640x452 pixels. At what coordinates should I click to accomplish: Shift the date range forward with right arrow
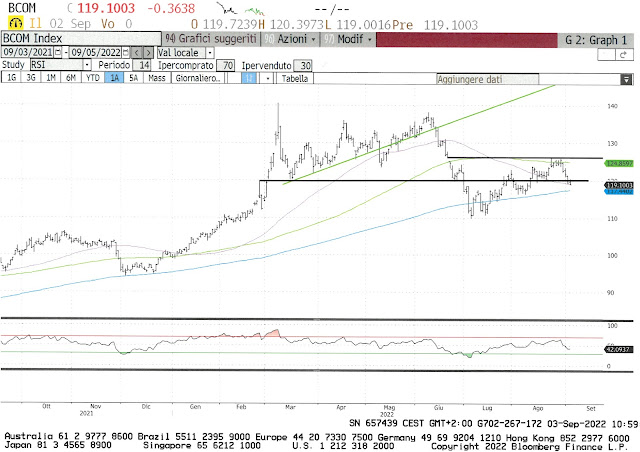click(149, 52)
